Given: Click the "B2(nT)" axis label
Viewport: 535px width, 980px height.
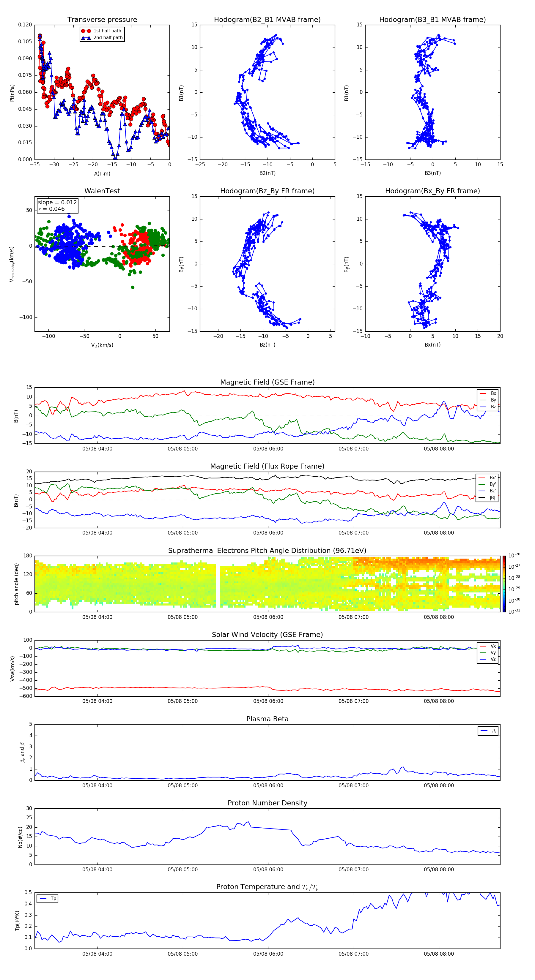Looking at the screenshot, I should coord(267,173).
